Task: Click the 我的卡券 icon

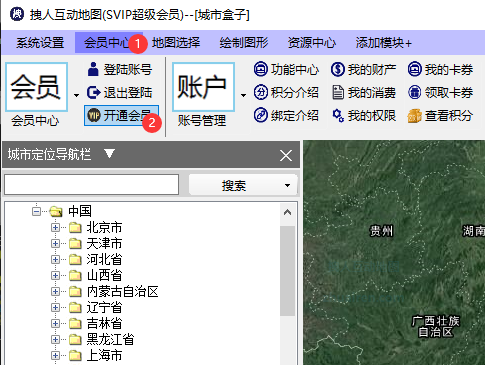Action: pyautogui.click(x=415, y=69)
